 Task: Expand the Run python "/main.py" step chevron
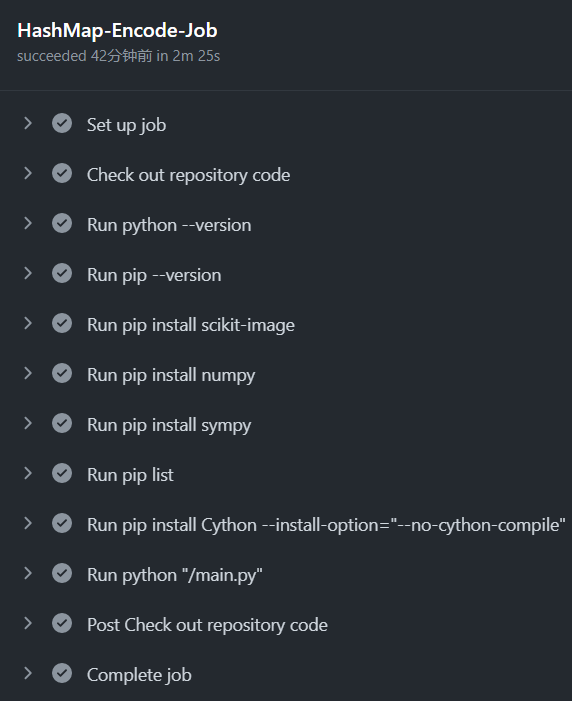pos(28,573)
